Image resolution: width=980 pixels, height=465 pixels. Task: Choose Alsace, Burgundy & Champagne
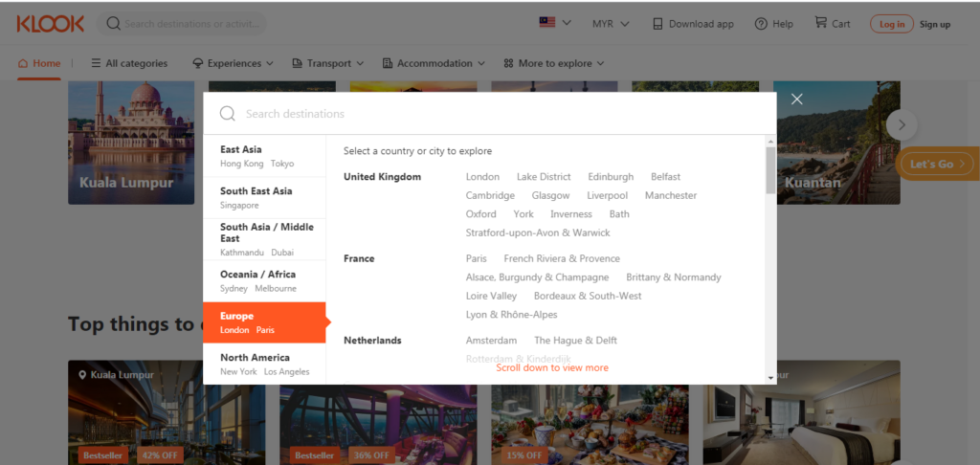[538, 277]
